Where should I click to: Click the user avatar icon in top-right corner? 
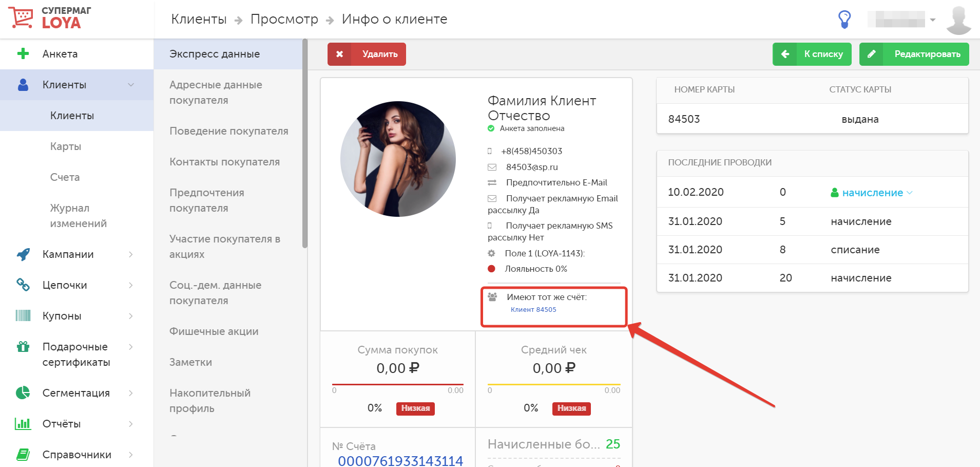tap(958, 20)
